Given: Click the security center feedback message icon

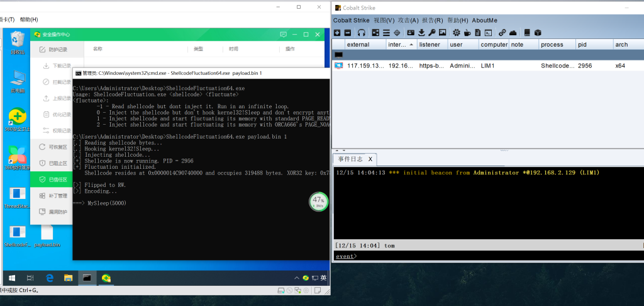Looking at the screenshot, I should pos(283,35).
